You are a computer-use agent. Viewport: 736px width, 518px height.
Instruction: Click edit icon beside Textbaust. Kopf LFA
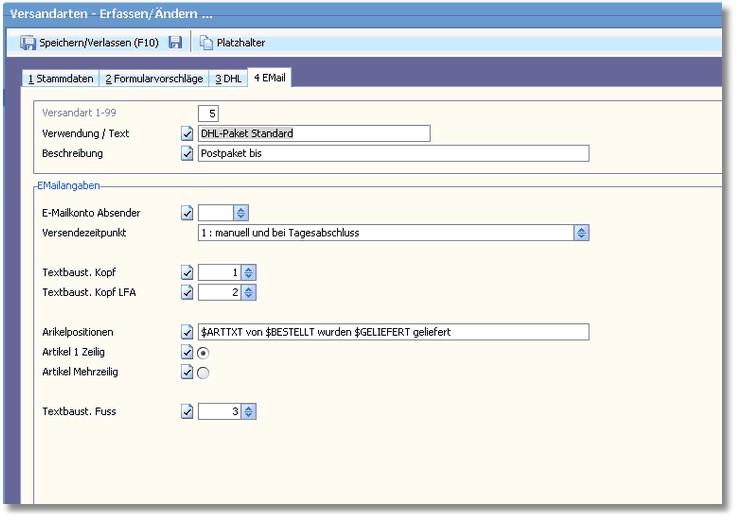187,292
